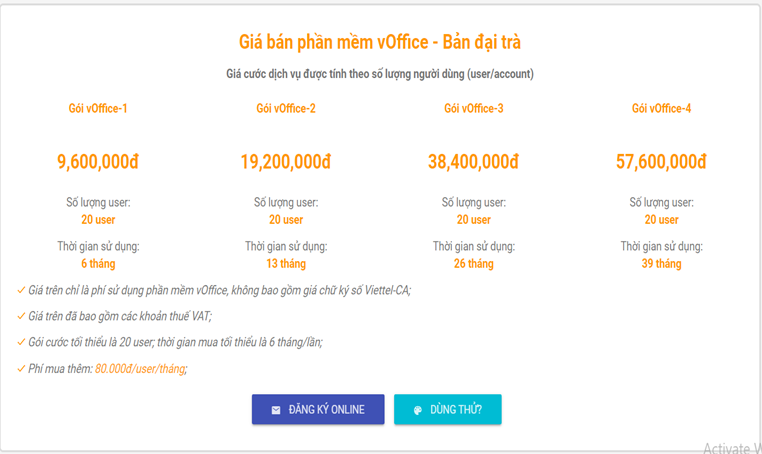Image resolution: width=762 pixels, height=454 pixels.
Task: Click the envelope icon on ĐĂNG KÝ ONLINE
Action: [276, 410]
